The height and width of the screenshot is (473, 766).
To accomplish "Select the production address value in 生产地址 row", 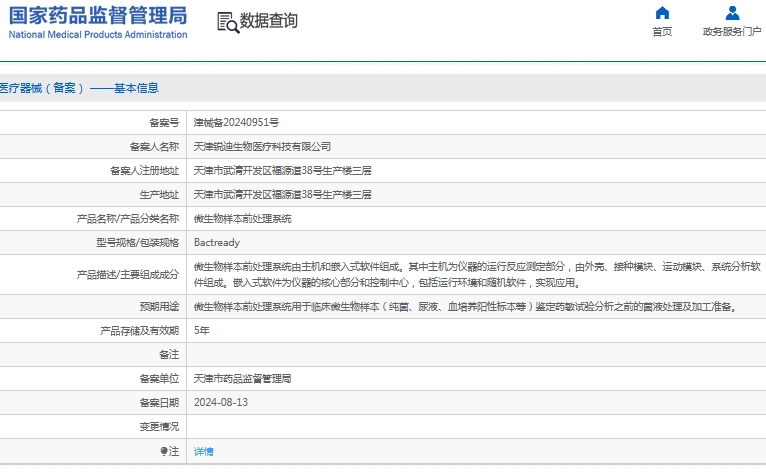I will 282,194.
